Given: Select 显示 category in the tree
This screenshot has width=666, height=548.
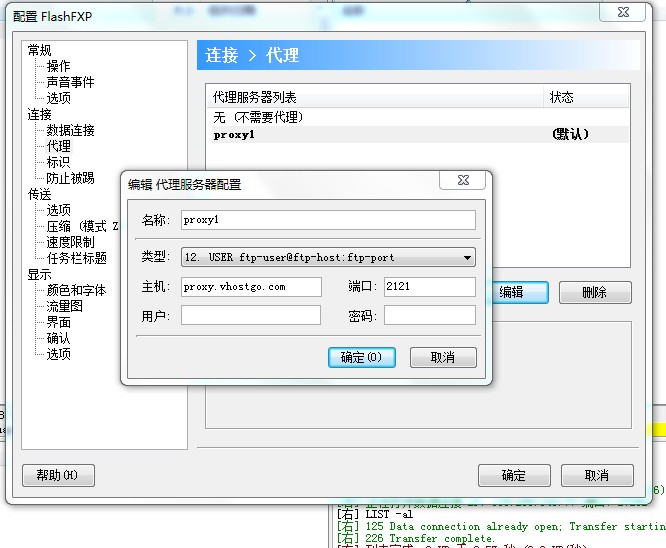Looking at the screenshot, I should click(x=40, y=274).
